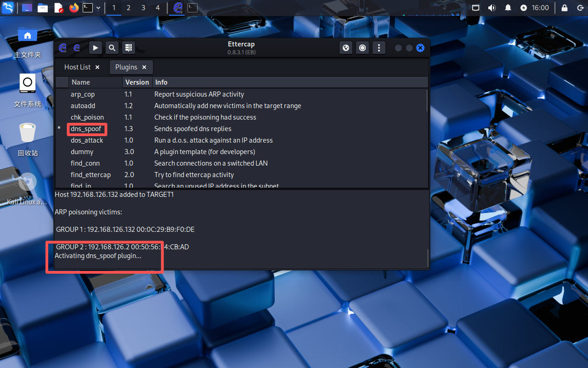
Task: Switch to workspace 1
Action: click(114, 8)
